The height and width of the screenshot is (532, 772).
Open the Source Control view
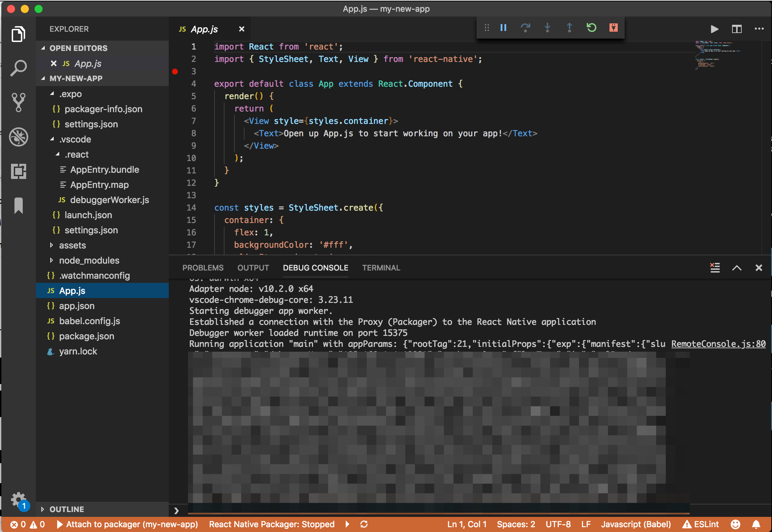click(x=18, y=102)
